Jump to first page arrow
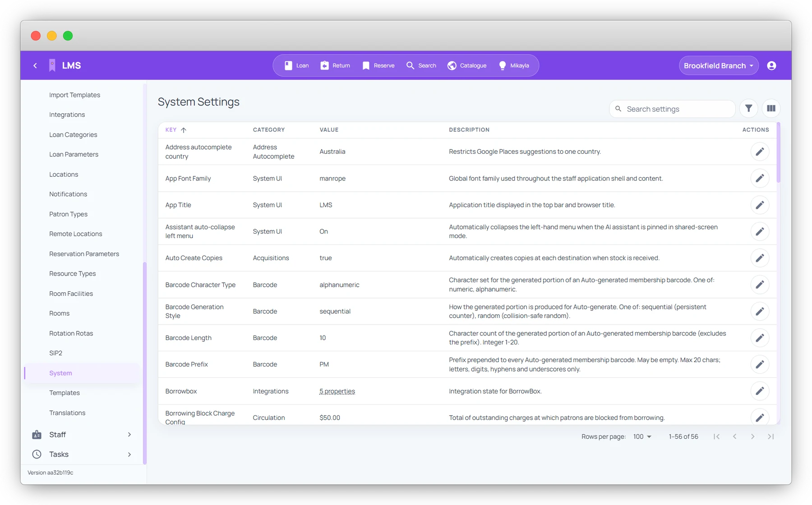812x505 pixels. (716, 436)
